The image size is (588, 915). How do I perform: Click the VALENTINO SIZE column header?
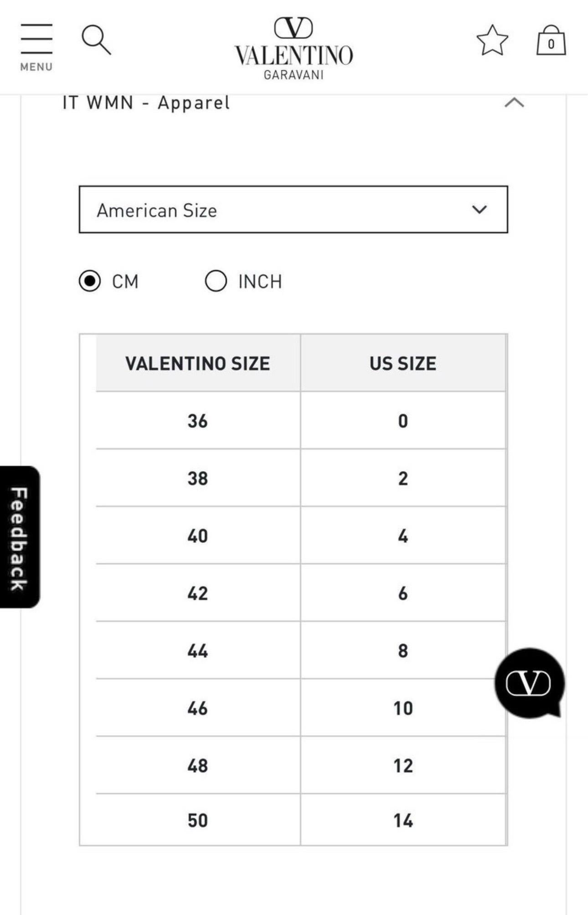pos(198,363)
